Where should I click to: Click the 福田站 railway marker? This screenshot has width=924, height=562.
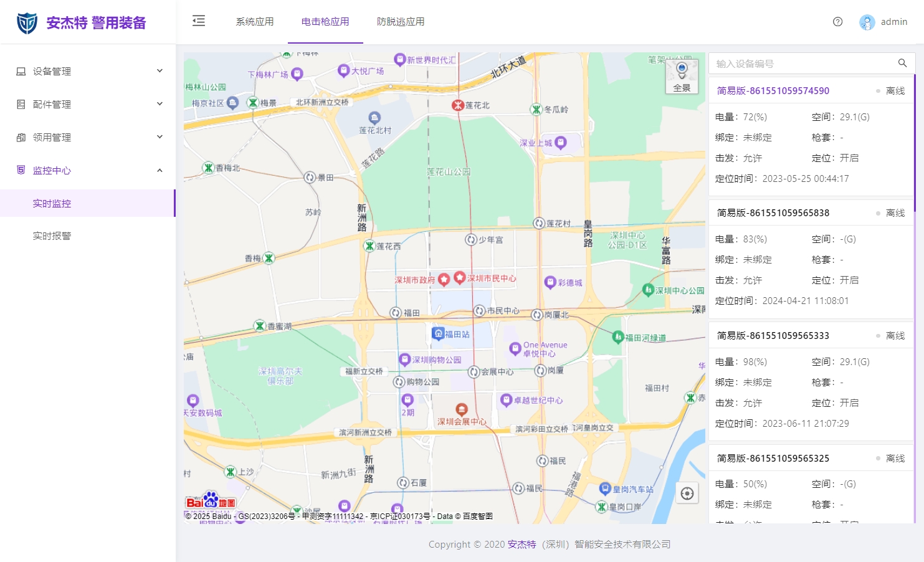[x=438, y=334]
